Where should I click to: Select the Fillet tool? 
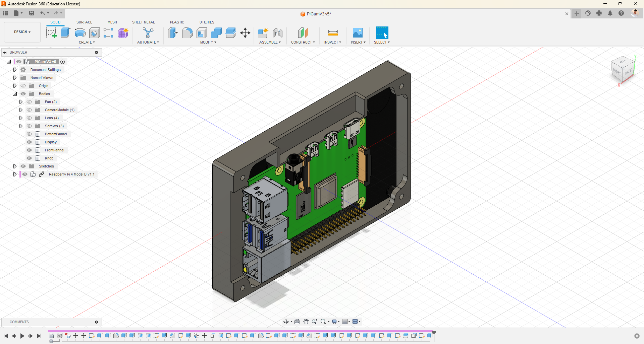tap(187, 33)
